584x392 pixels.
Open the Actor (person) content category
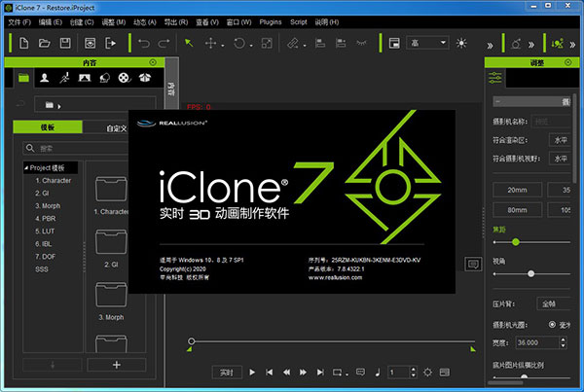click(46, 77)
